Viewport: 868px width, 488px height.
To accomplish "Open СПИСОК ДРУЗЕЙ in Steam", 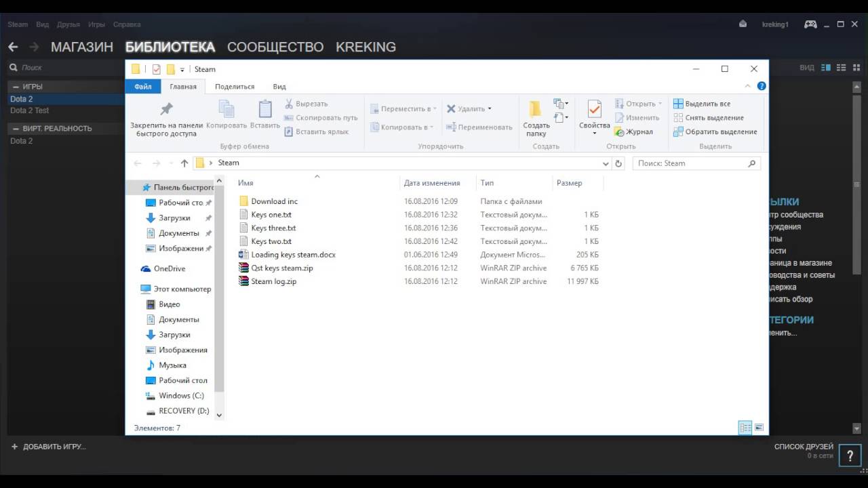I will (x=804, y=447).
